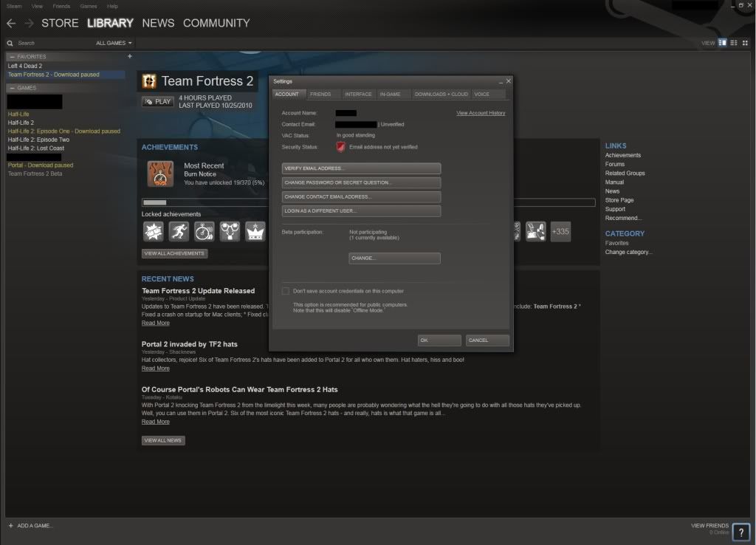756x545 pixels.
Task: Confirm settings with OK
Action: pos(439,340)
